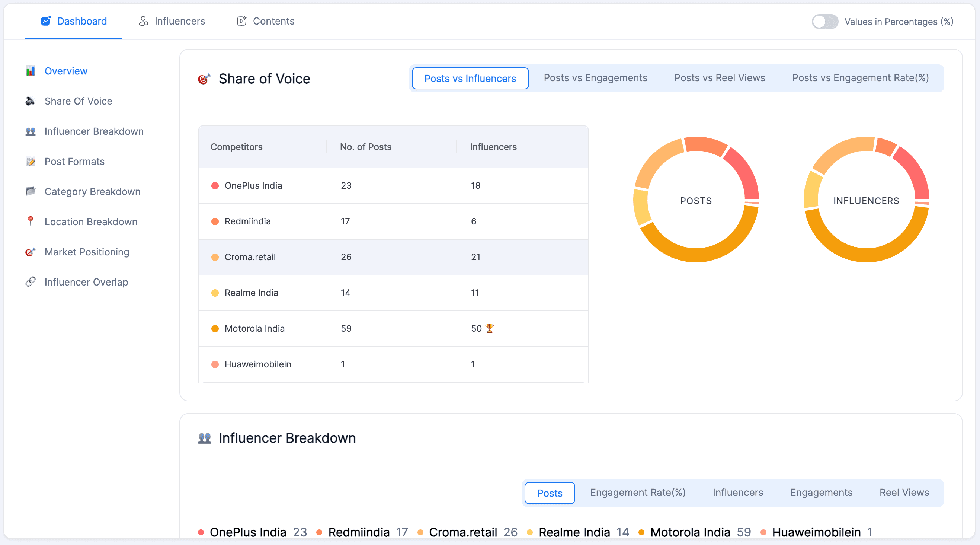Select Reel Views tab in Influencer Breakdown
980x545 pixels.
904,492
